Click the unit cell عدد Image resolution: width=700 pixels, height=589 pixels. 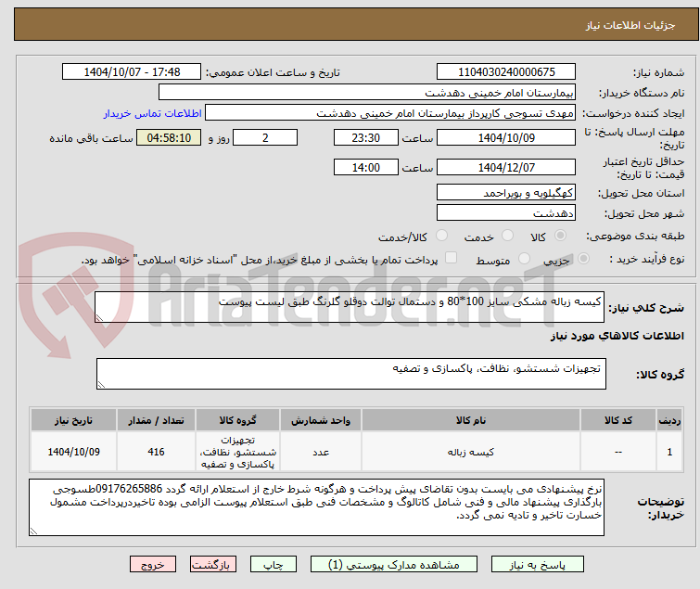click(x=321, y=452)
